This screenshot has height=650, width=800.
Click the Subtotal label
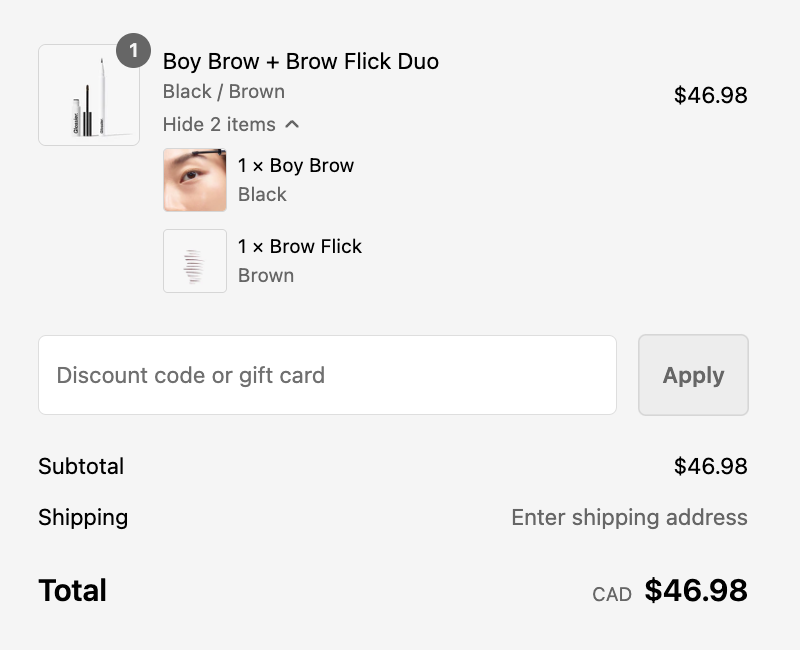point(81,466)
